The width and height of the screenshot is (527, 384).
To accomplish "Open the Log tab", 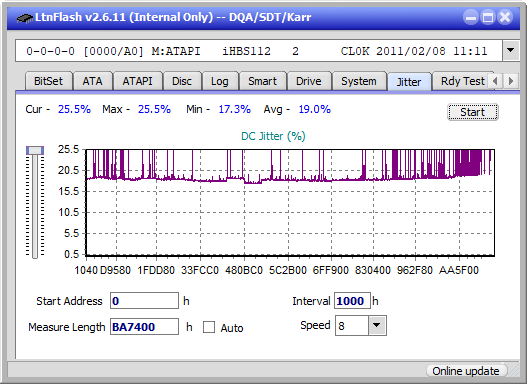I will pyautogui.click(x=219, y=81).
